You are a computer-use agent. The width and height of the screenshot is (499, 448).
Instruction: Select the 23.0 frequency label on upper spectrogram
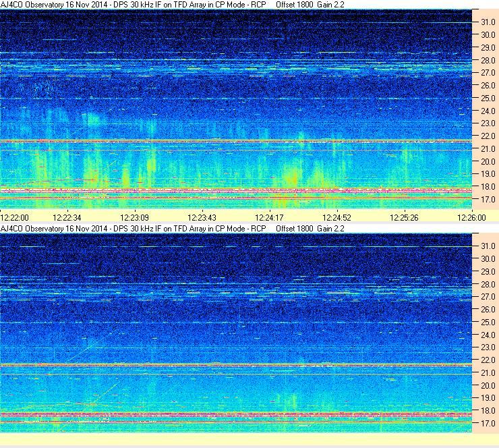[488, 123]
